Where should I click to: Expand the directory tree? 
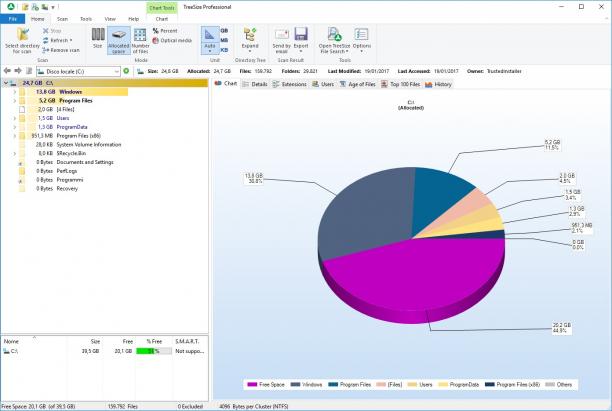click(x=250, y=40)
